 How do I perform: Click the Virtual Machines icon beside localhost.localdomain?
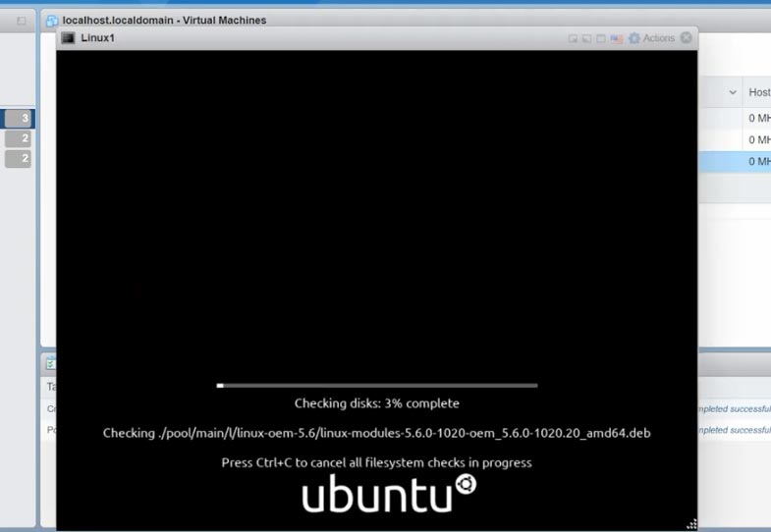click(52, 21)
